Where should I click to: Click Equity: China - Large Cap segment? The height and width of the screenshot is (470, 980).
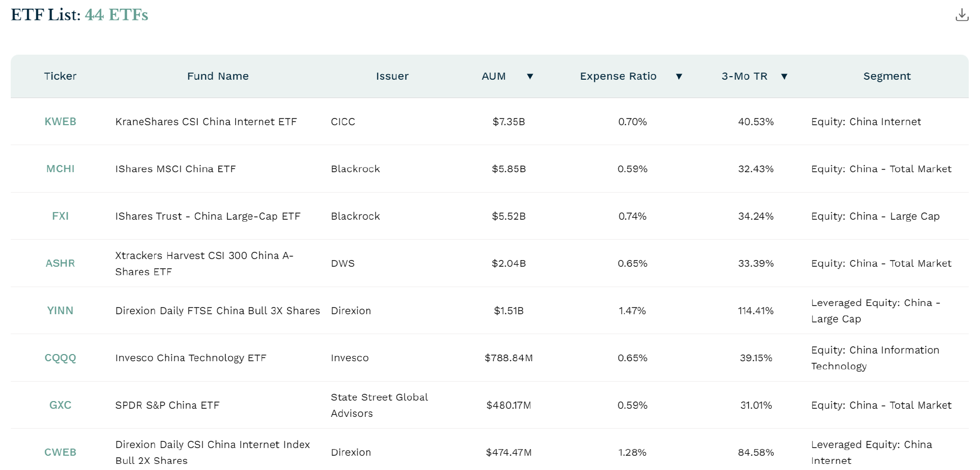(875, 216)
